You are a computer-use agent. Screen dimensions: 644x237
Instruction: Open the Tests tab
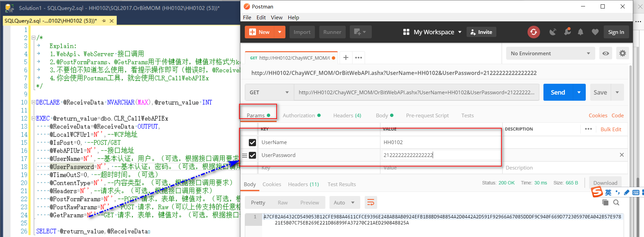point(468,115)
